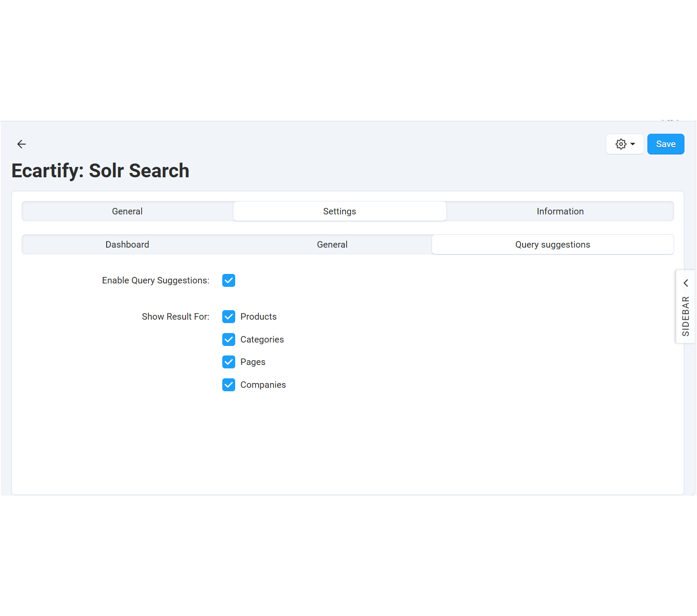697x616 pixels.
Task: Save the Solr Search settings
Action: click(665, 144)
